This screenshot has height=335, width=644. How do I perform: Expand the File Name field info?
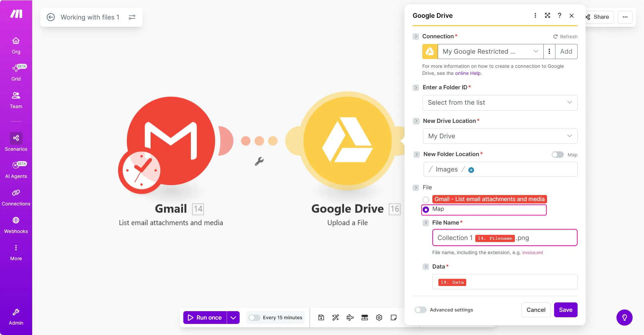point(426,223)
